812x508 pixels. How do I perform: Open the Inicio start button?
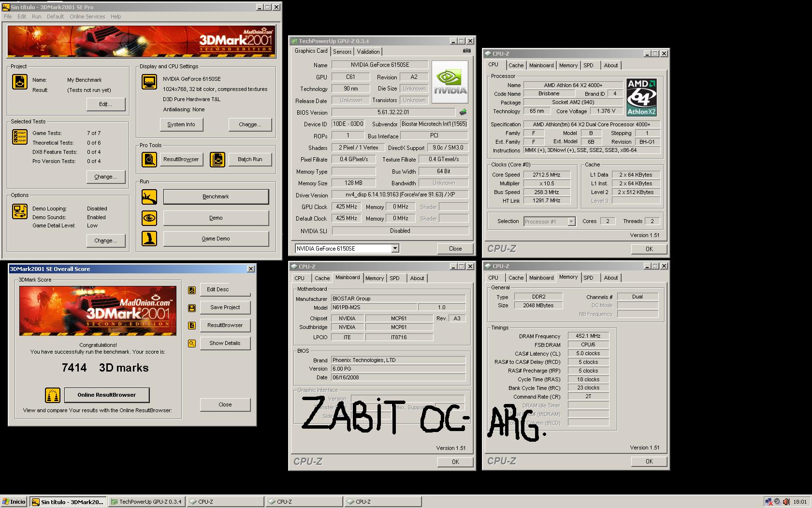pyautogui.click(x=14, y=502)
